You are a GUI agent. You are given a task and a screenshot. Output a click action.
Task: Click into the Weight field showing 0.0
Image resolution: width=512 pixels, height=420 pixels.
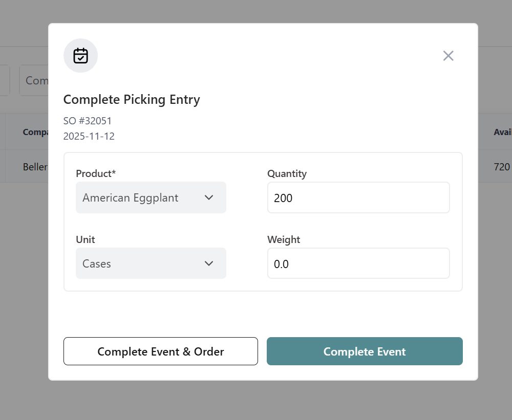coord(358,263)
